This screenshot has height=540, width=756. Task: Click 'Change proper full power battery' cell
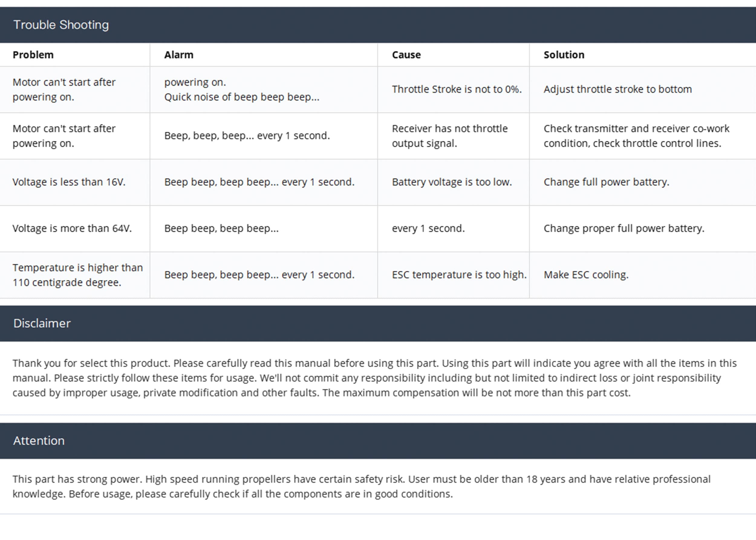[x=624, y=229]
